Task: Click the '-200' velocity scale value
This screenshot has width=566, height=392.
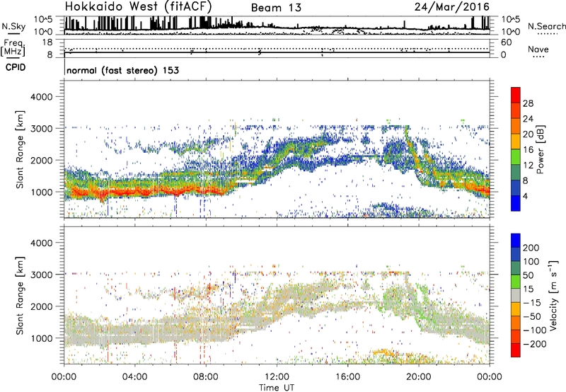Action: point(534,344)
